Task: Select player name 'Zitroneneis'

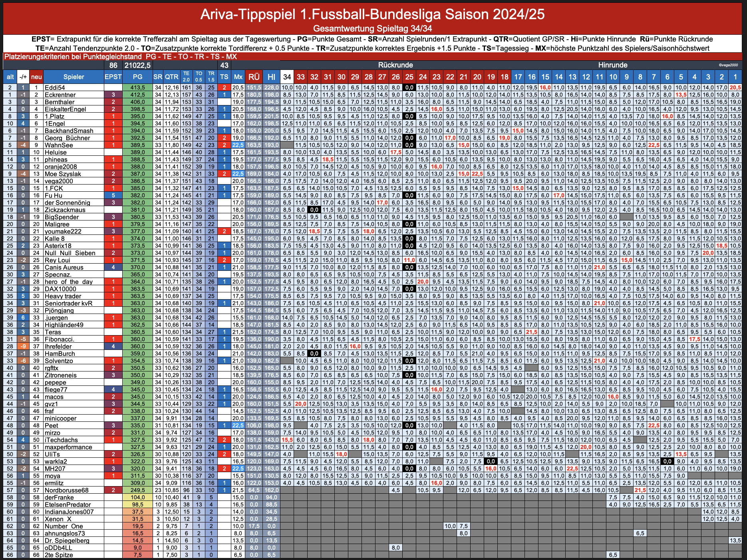Action: pyautogui.click(x=60, y=375)
